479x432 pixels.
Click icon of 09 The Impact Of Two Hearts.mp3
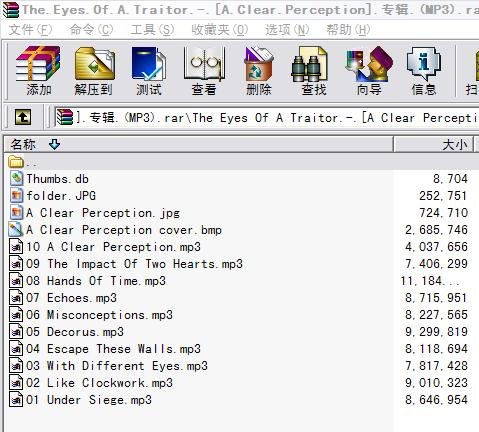click(16, 264)
